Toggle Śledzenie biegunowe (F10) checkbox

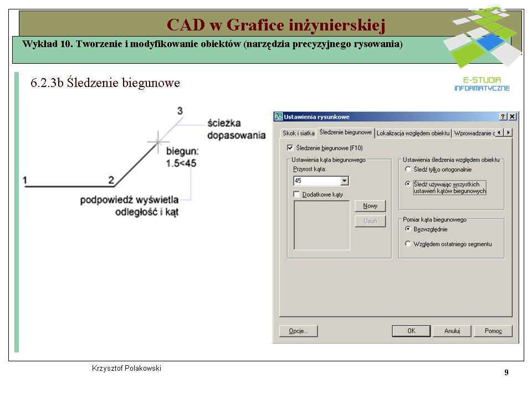click(290, 147)
